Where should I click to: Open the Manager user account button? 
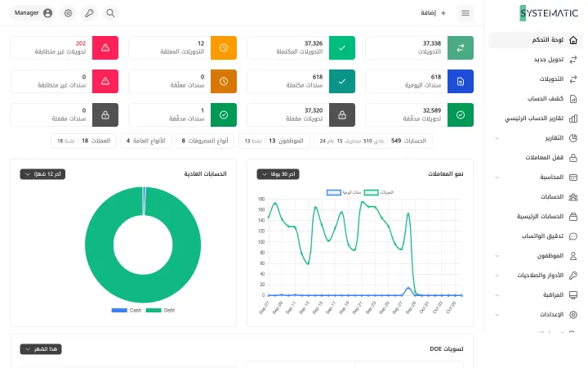[33, 13]
